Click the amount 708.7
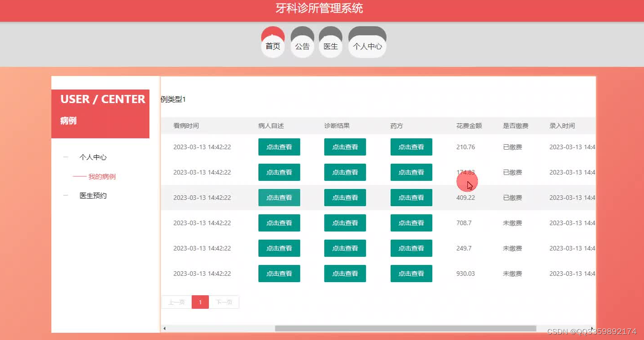Viewport: 644px width, 340px height. pyautogui.click(x=464, y=223)
